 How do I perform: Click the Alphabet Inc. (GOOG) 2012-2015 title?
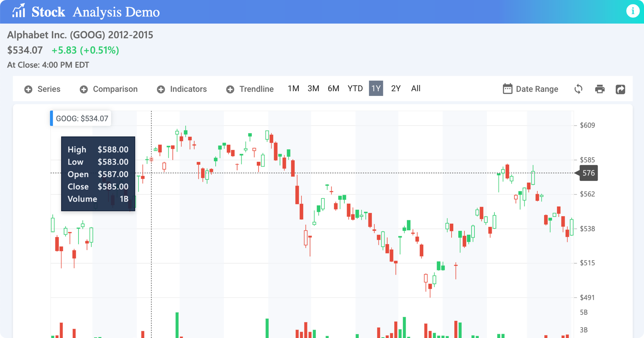pyautogui.click(x=80, y=35)
